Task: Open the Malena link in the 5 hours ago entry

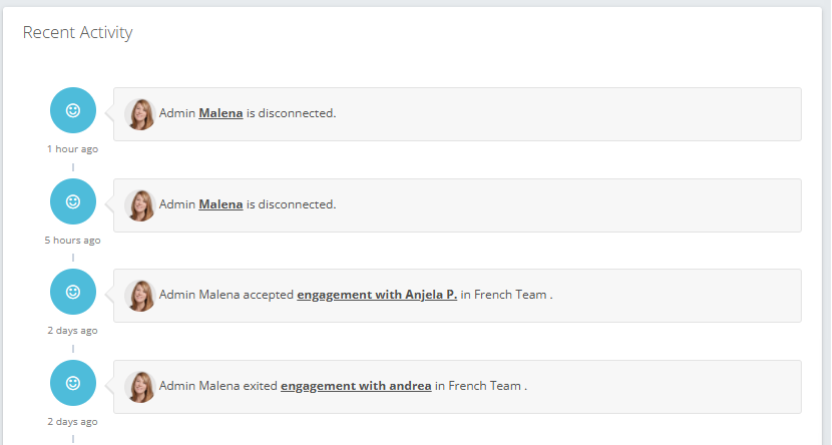Action: click(x=221, y=205)
